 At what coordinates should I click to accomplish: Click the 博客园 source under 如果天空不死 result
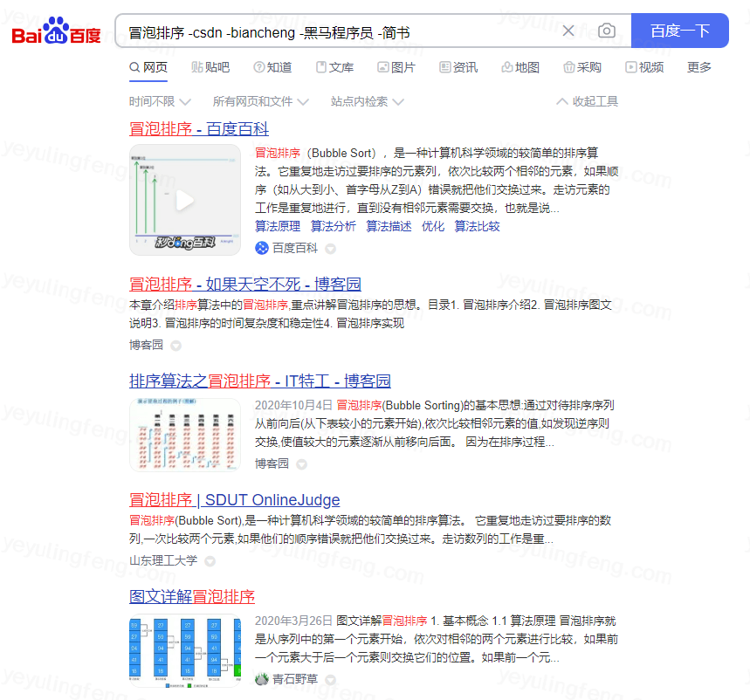tap(146, 345)
